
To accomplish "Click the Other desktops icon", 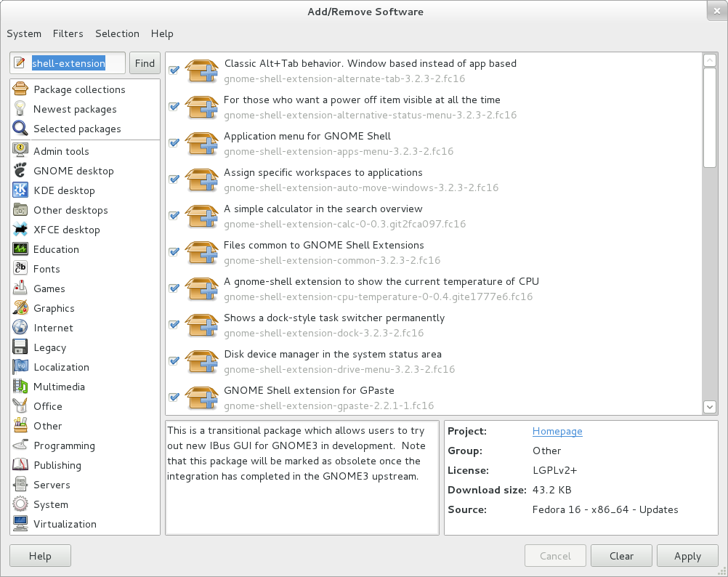I will (20, 210).
